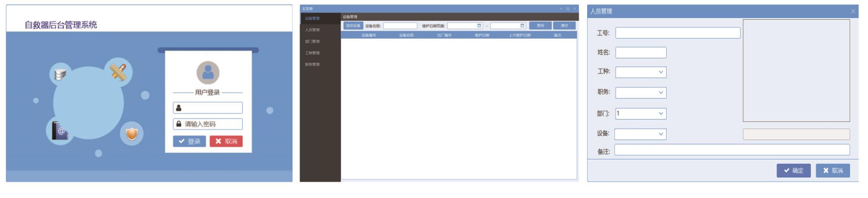
Task: Expand the 职务 dropdown
Action: (x=661, y=92)
